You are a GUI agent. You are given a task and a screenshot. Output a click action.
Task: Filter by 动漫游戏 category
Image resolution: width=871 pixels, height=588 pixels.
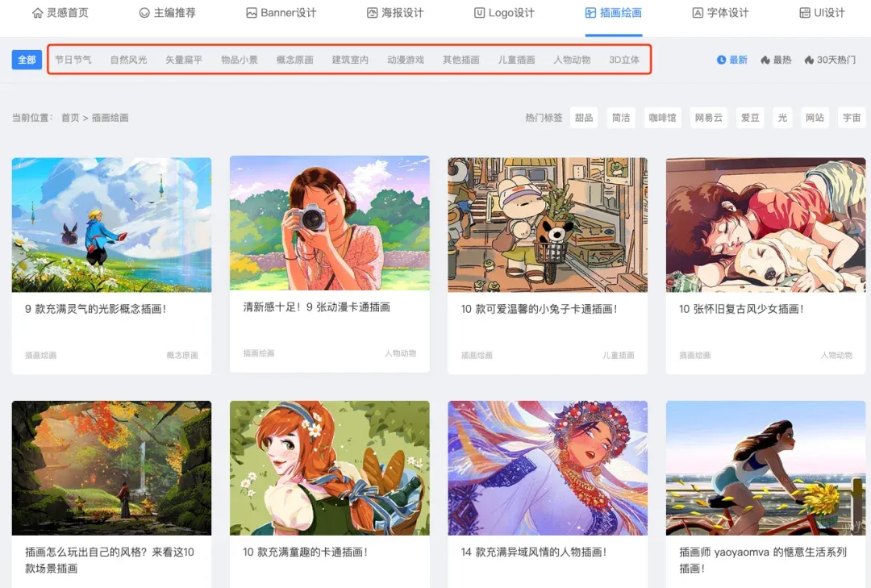coord(406,60)
